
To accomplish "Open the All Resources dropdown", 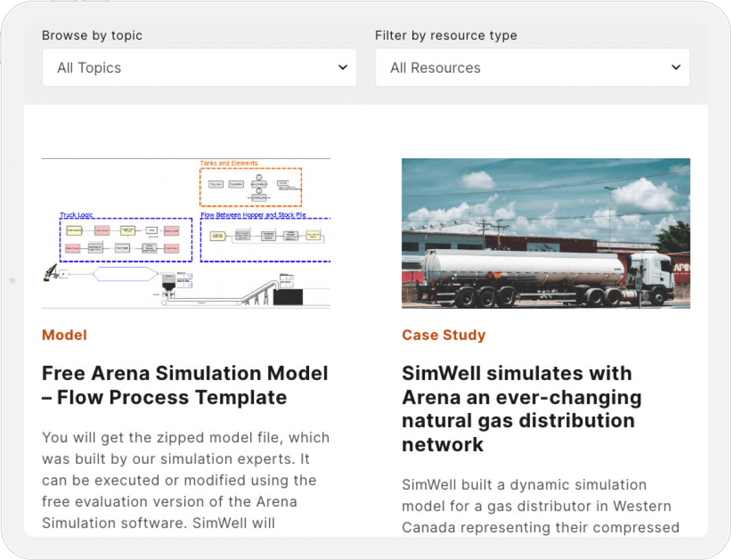I will click(x=532, y=68).
